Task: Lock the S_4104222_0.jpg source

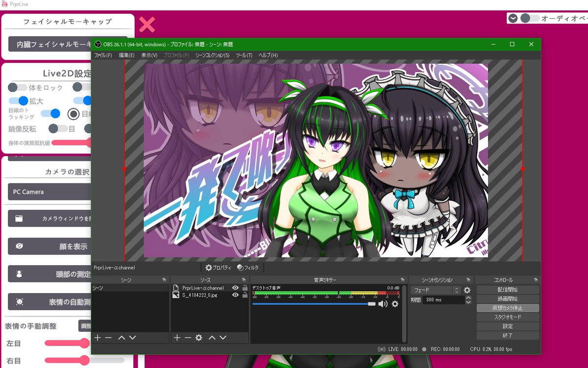Action: (x=245, y=295)
